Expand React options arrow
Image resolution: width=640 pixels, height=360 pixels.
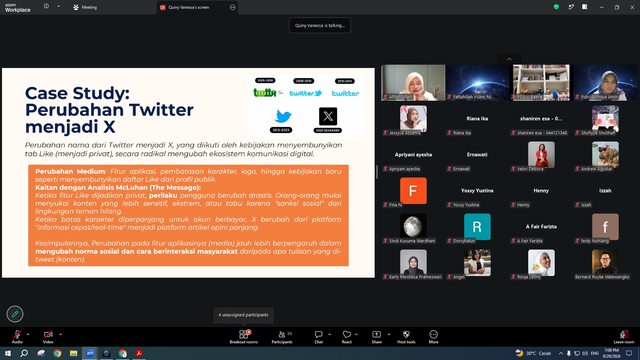tap(356, 334)
